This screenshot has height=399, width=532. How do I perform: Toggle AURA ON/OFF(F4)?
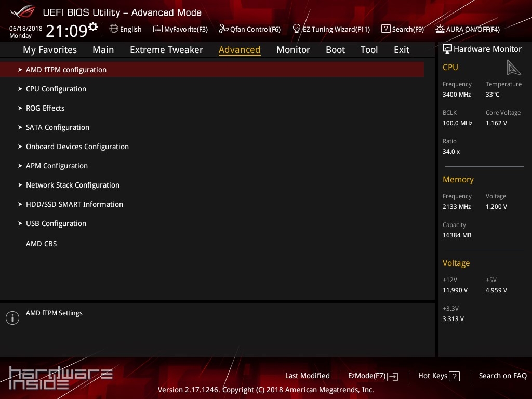[468, 29]
